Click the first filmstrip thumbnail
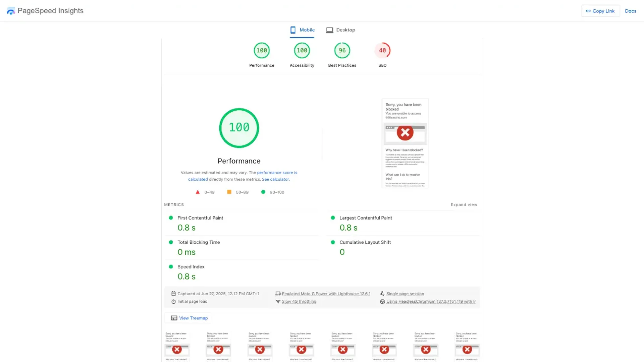644x362 pixels. point(177,347)
